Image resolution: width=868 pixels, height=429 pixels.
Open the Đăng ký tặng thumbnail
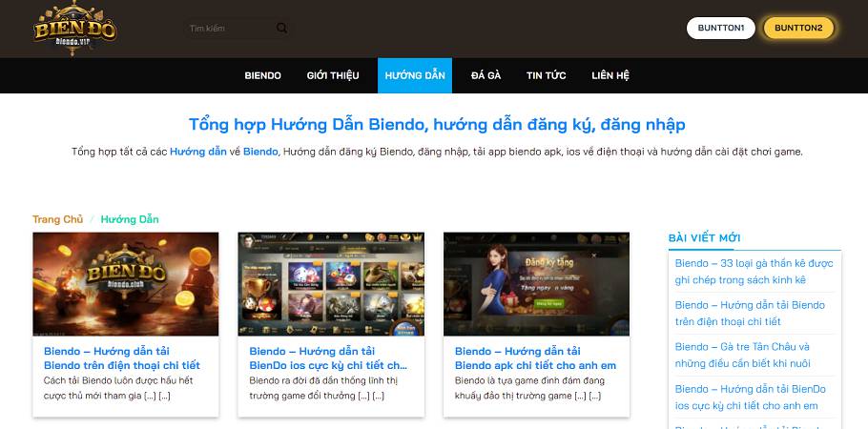click(x=536, y=284)
